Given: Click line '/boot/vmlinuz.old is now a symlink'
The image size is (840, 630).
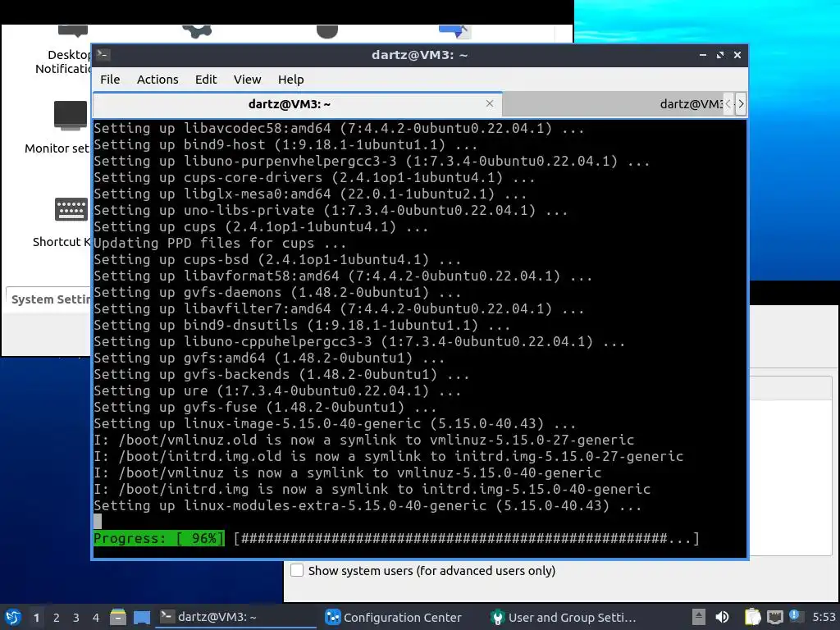Looking at the screenshot, I should coord(363,441).
